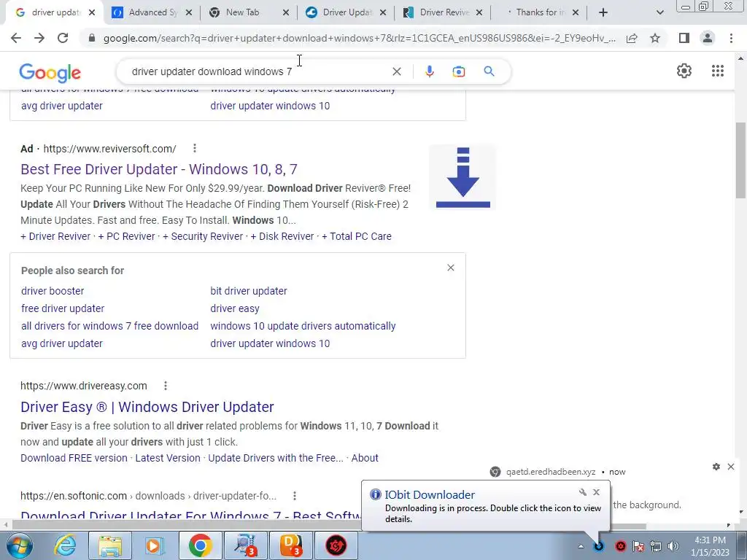Switch to Driver Revive tab
Image resolution: width=747 pixels, height=560 pixels.
click(444, 12)
